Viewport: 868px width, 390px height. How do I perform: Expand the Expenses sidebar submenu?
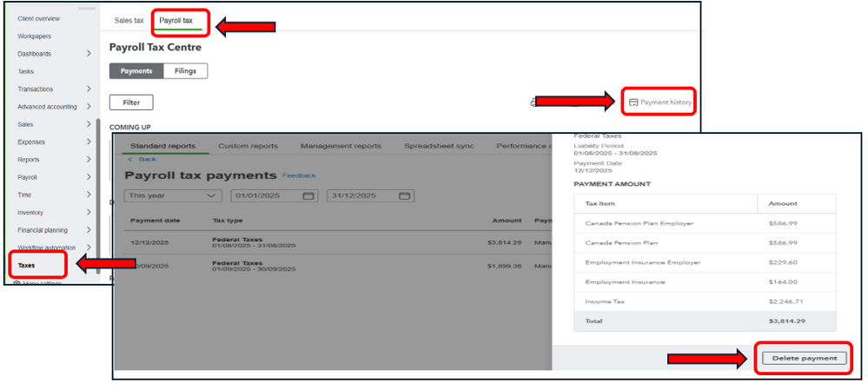pos(89,142)
